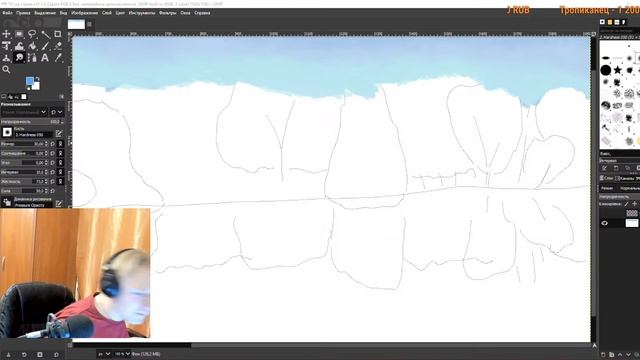The image size is (640, 360).
Task: Toggle size link to brush default
Action: [x=60, y=144]
